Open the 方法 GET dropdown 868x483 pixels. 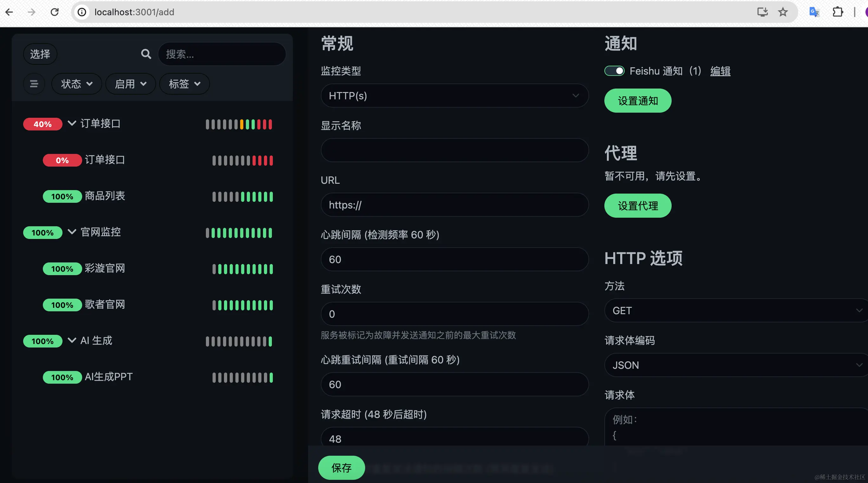(736, 310)
